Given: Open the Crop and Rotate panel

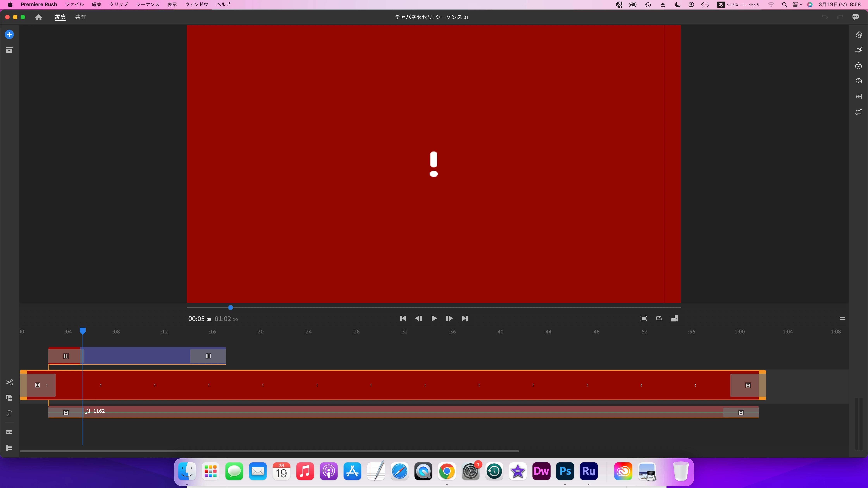Looking at the screenshot, I should point(858,112).
